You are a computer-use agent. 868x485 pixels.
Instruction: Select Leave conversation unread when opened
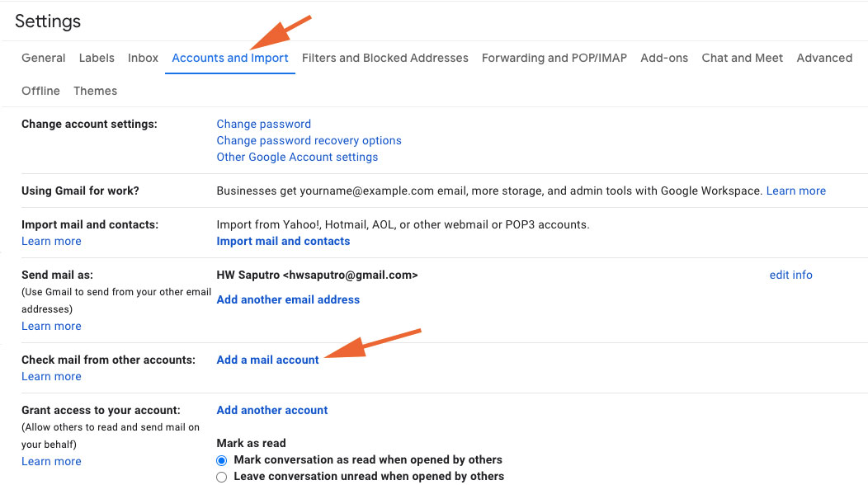tap(221, 477)
